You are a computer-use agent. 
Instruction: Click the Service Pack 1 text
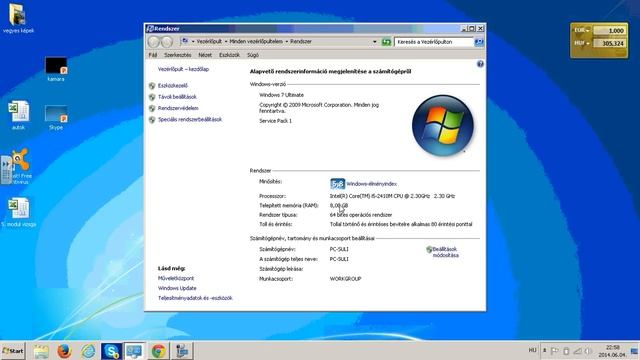click(276, 121)
